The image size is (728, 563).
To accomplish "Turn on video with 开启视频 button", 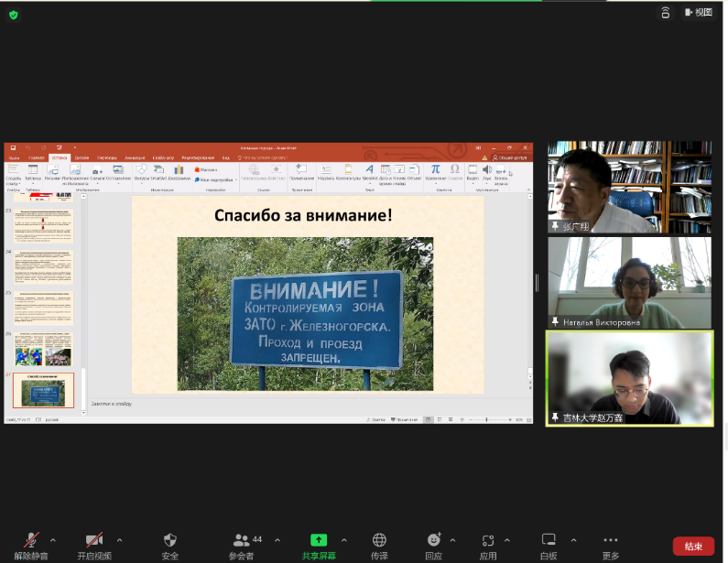I will [93, 541].
